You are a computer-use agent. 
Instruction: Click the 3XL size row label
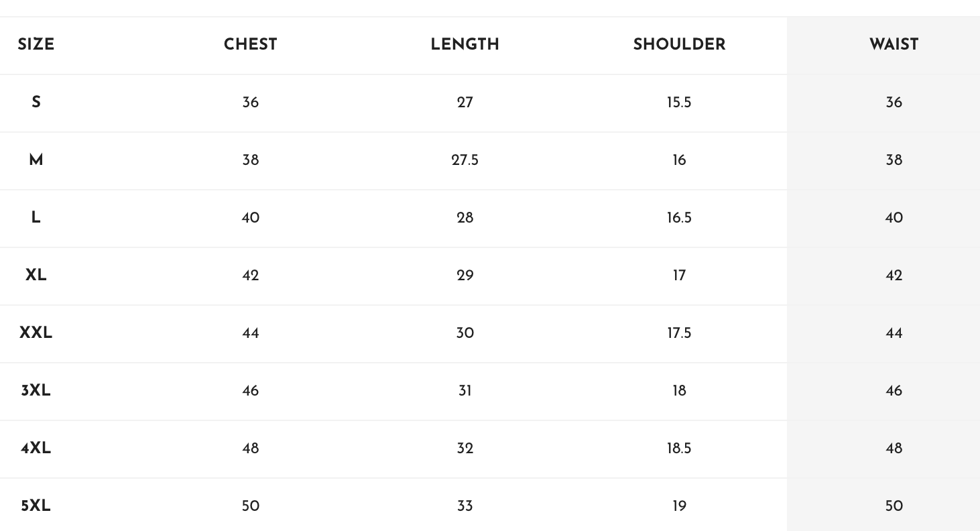point(36,391)
